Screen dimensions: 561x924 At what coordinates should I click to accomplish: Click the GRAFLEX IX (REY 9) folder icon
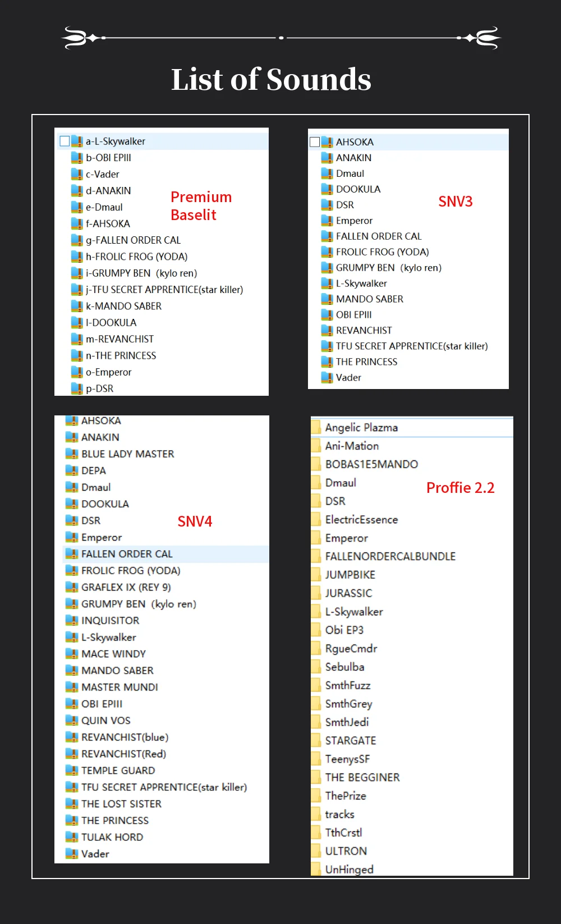(72, 587)
